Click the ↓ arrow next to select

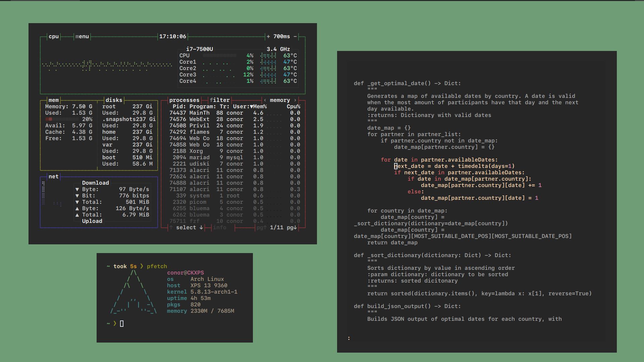201,227
